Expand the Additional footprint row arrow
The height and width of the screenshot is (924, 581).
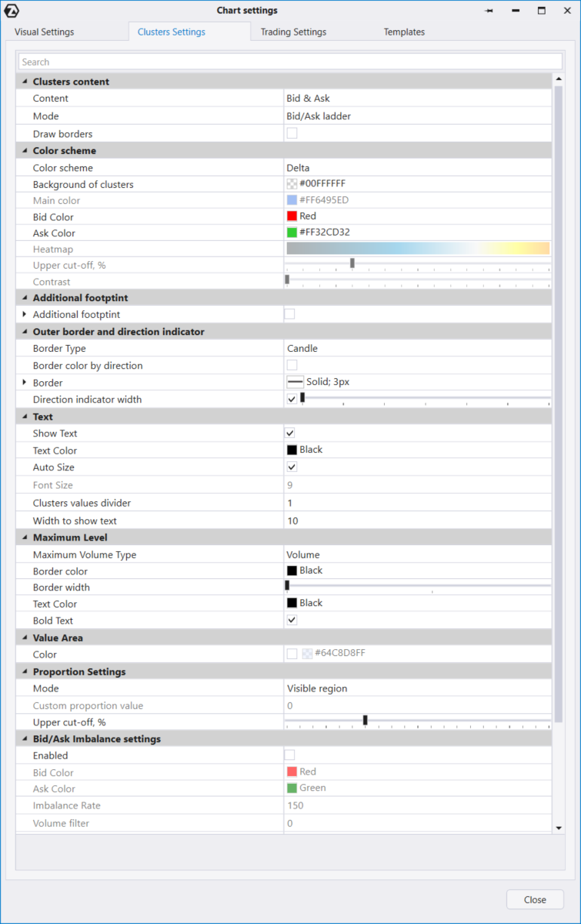click(x=25, y=314)
